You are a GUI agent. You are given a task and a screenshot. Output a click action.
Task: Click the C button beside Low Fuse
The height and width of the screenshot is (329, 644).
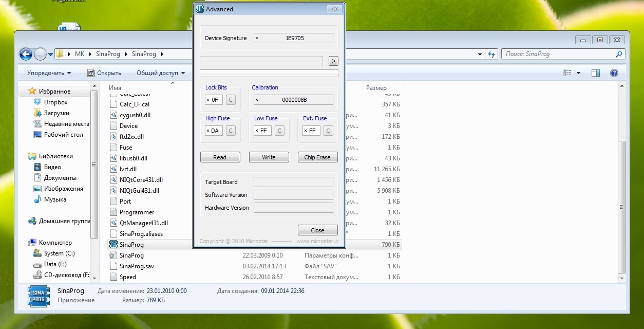(279, 131)
